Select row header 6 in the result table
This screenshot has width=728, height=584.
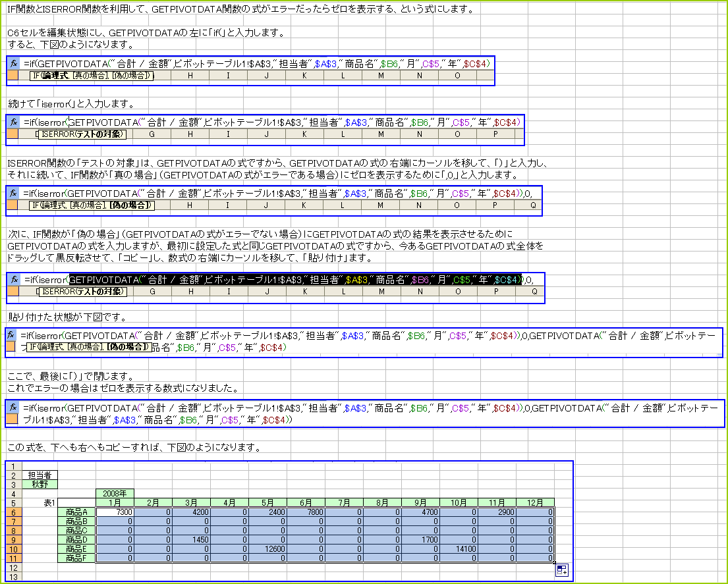click(x=13, y=512)
